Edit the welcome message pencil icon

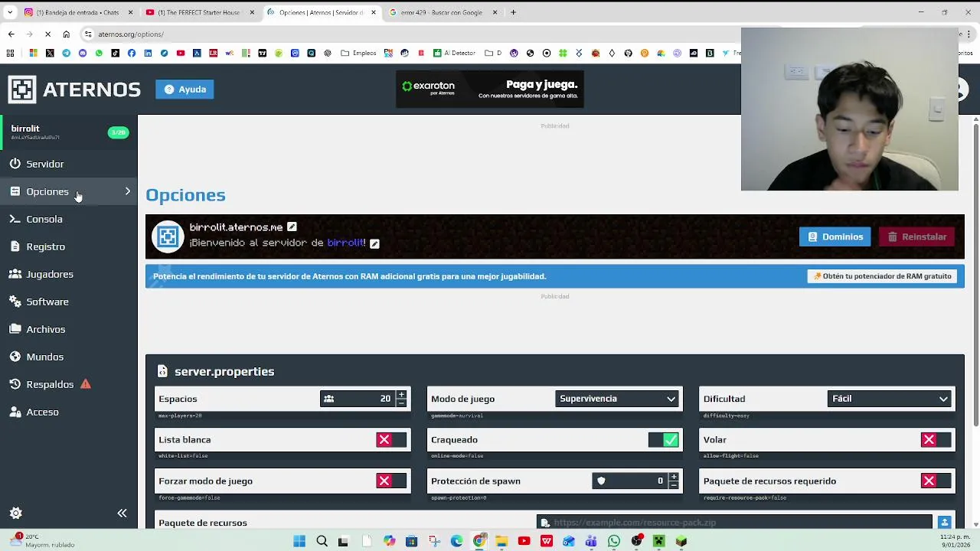pos(374,243)
